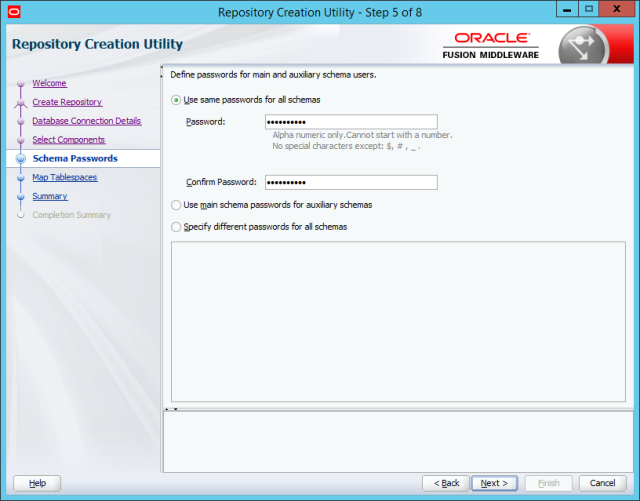Image resolution: width=640 pixels, height=501 pixels.
Task: Click the Database Connection Details step bullet
Action: 21,121
